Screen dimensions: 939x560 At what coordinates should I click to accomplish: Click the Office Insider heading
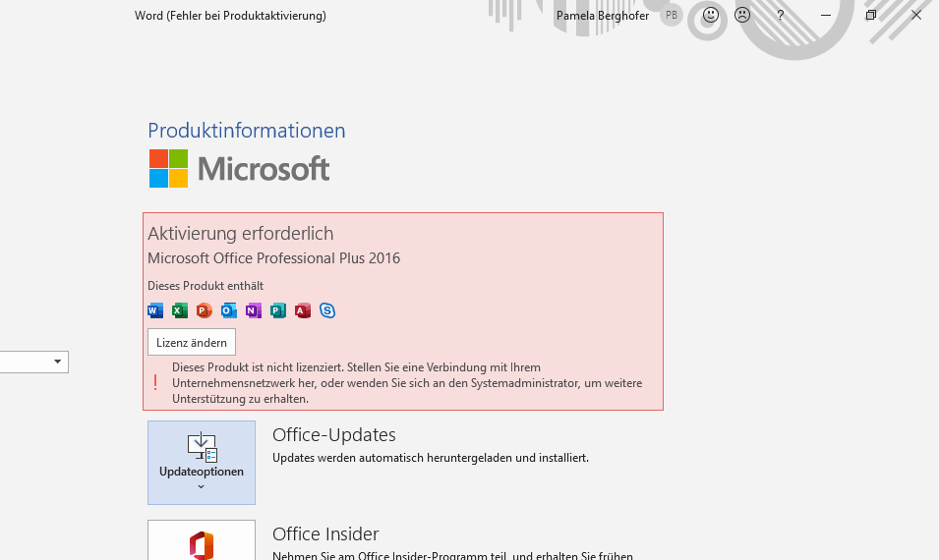point(325,533)
